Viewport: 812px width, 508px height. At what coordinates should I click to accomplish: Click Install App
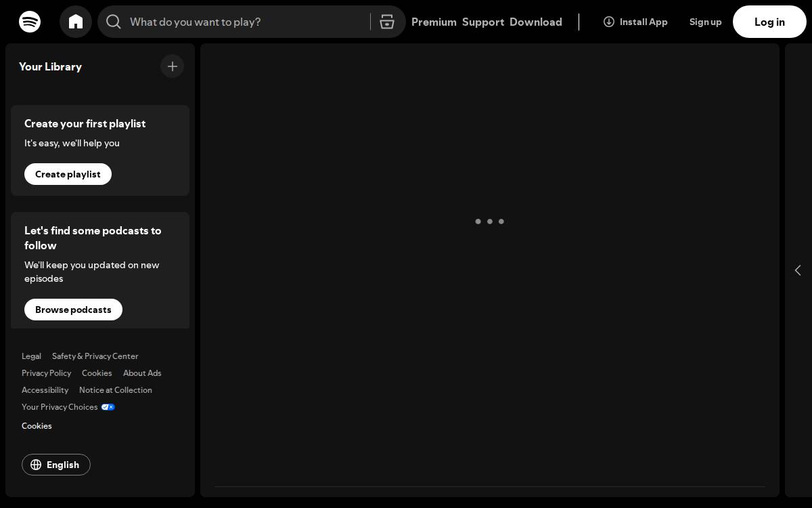coord(635,22)
